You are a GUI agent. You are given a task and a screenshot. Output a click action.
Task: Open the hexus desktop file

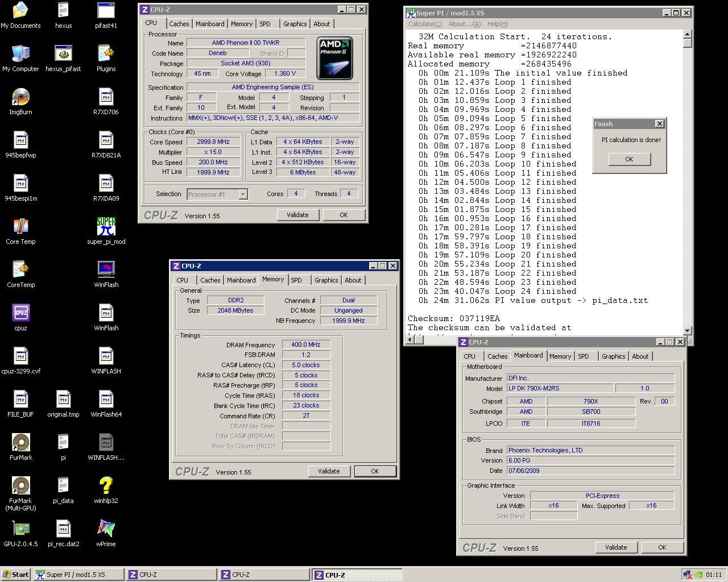[x=63, y=15]
